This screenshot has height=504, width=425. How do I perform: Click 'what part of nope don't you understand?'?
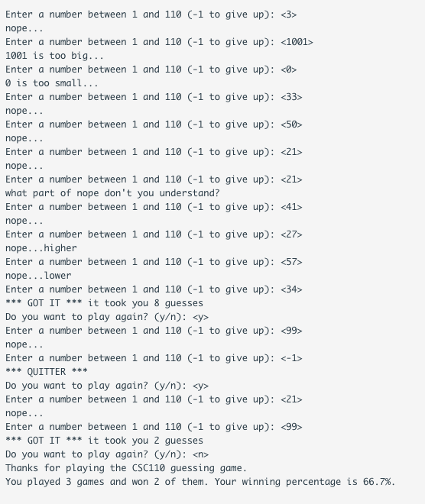[x=112, y=193]
